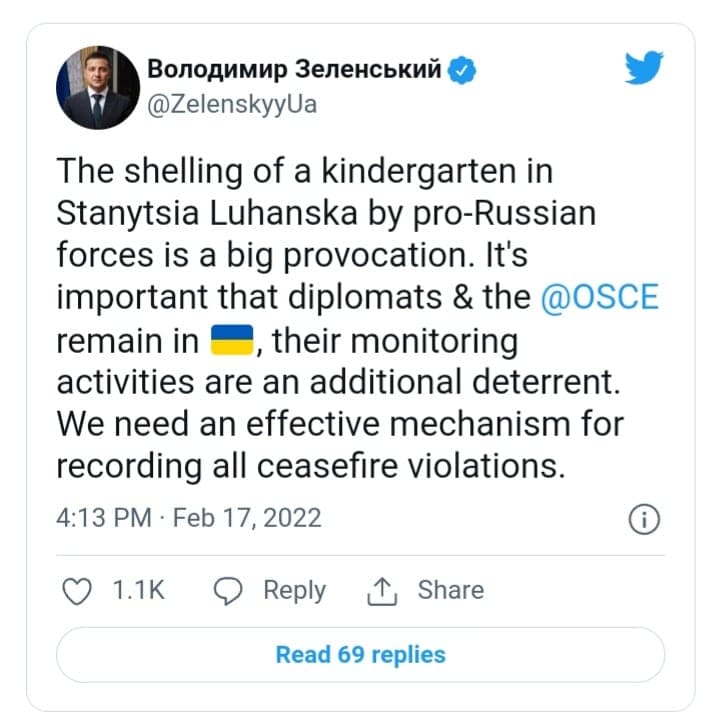
Task: Click the Feb 17, 2022 date link
Action: (247, 518)
